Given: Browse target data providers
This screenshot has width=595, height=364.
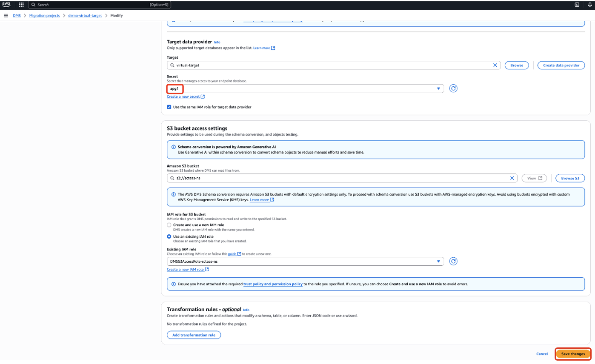Looking at the screenshot, I should (517, 65).
